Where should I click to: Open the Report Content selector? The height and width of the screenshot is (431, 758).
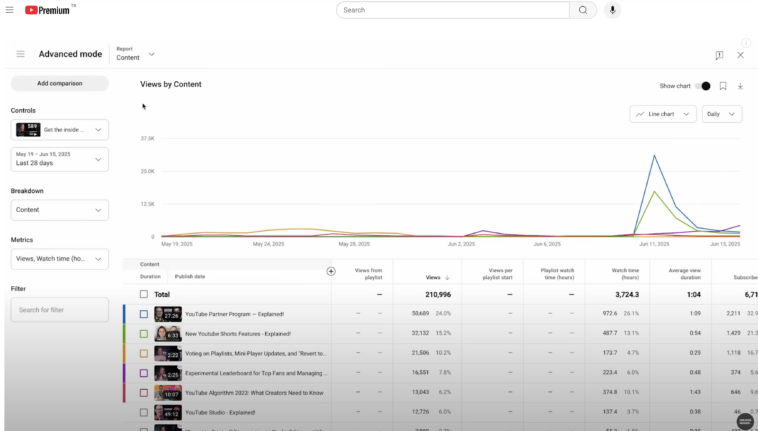[x=135, y=54]
